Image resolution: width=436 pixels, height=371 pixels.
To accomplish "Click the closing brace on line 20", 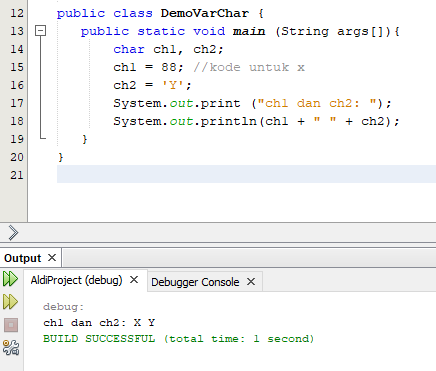I will 61,157.
